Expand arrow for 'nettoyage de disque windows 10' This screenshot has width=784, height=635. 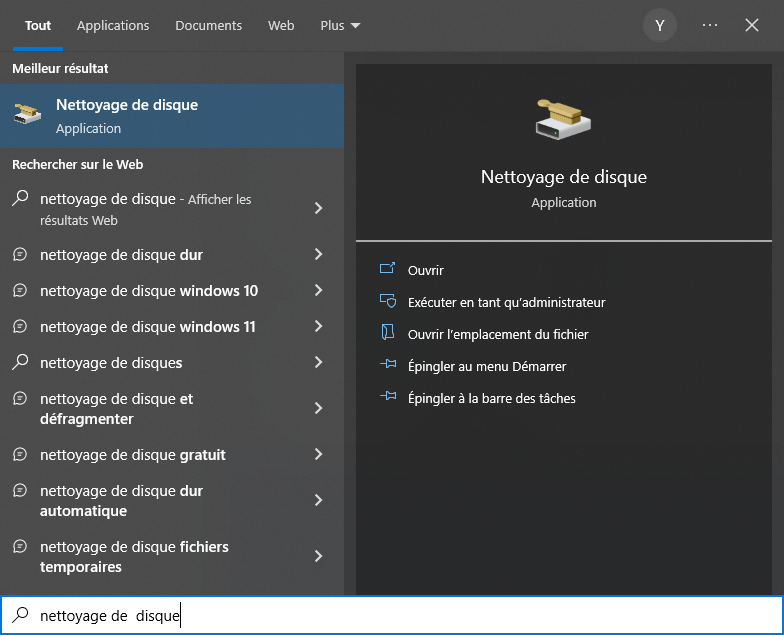tap(318, 291)
